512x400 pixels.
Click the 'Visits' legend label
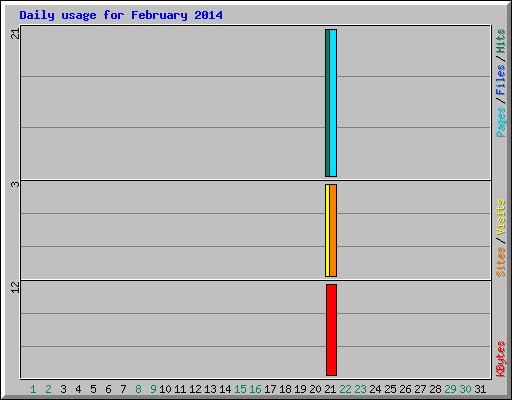click(501, 217)
